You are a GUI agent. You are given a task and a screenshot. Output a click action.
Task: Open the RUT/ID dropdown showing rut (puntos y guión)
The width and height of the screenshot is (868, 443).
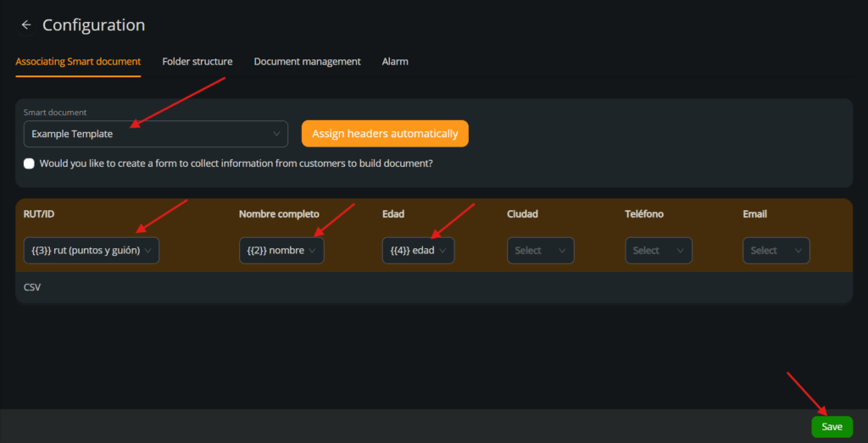tap(92, 251)
